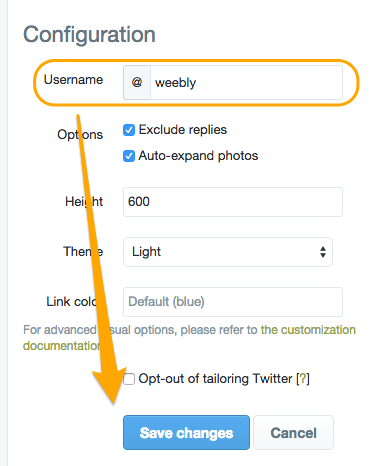Click the Exclude replies label text
This screenshot has height=466, width=369.
click(x=183, y=130)
